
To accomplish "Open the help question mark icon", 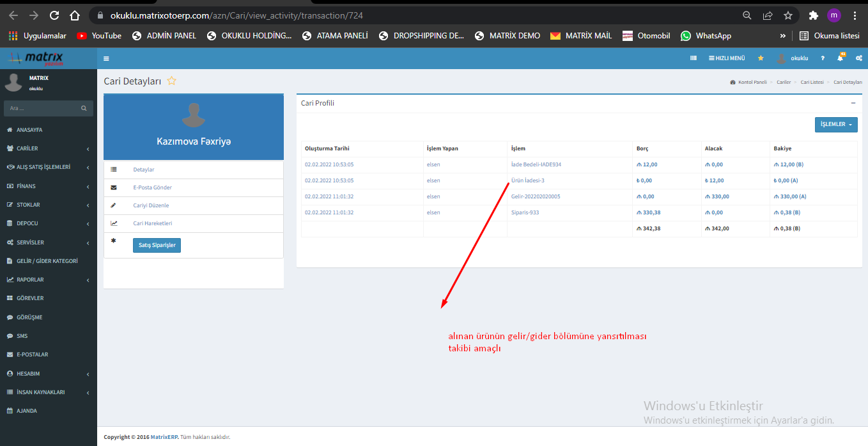I will [823, 58].
